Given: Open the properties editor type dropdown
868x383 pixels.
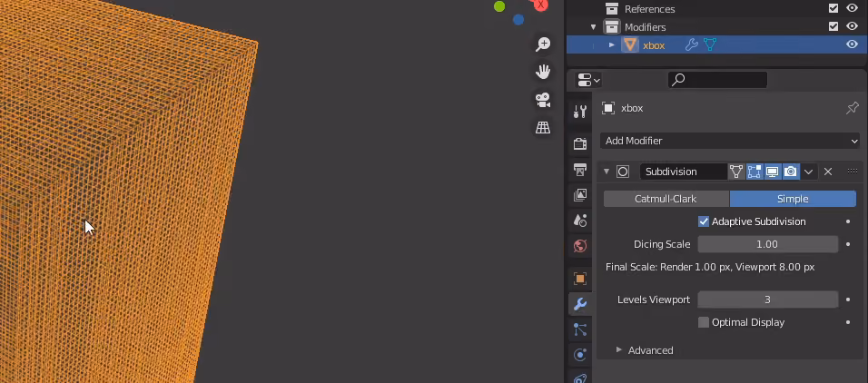Looking at the screenshot, I should tap(587, 80).
